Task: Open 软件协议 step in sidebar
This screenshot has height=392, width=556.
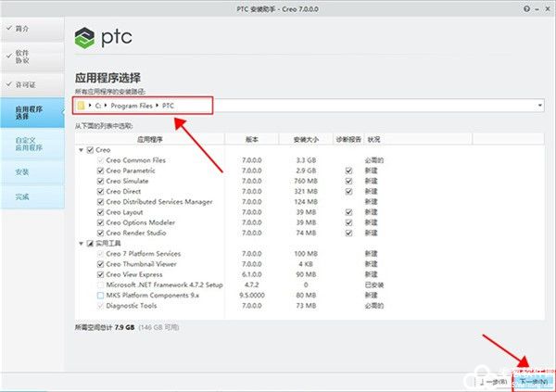Action: (32, 57)
